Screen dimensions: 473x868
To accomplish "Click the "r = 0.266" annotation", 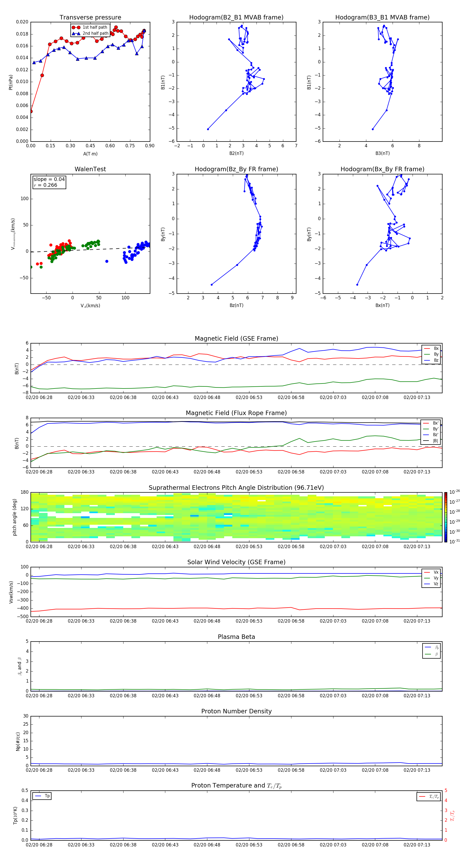I will click(45, 185).
